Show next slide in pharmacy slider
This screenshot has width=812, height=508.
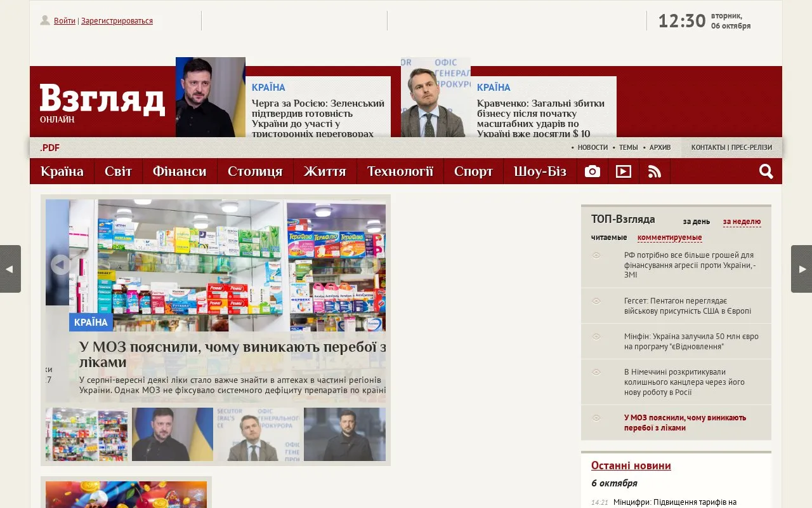click(370, 265)
